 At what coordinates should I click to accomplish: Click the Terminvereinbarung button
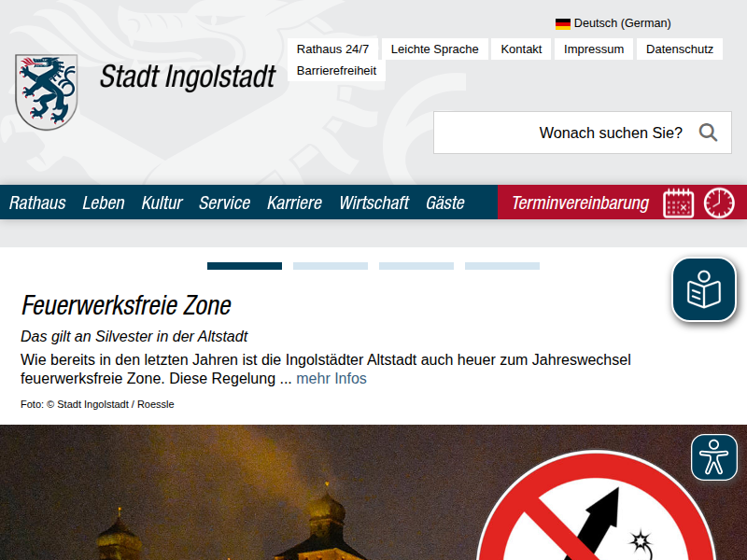pyautogui.click(x=580, y=203)
